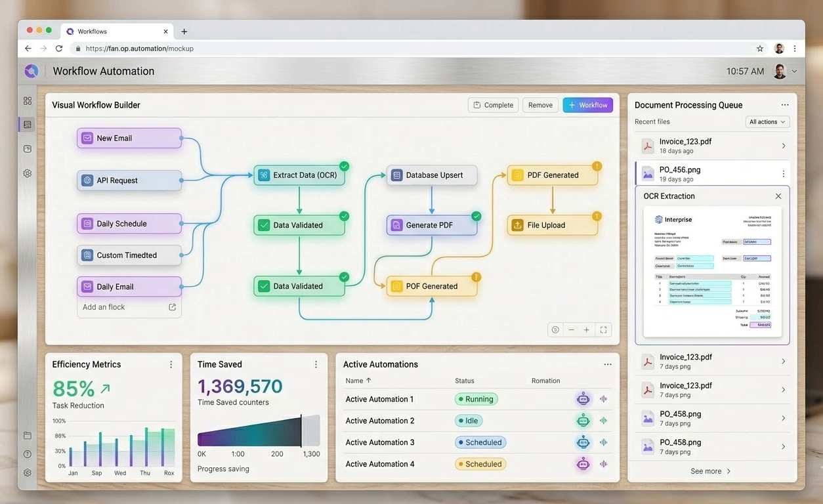The width and height of the screenshot is (823, 504).
Task: Click green check badge on Extract Data node
Action: [x=344, y=167]
